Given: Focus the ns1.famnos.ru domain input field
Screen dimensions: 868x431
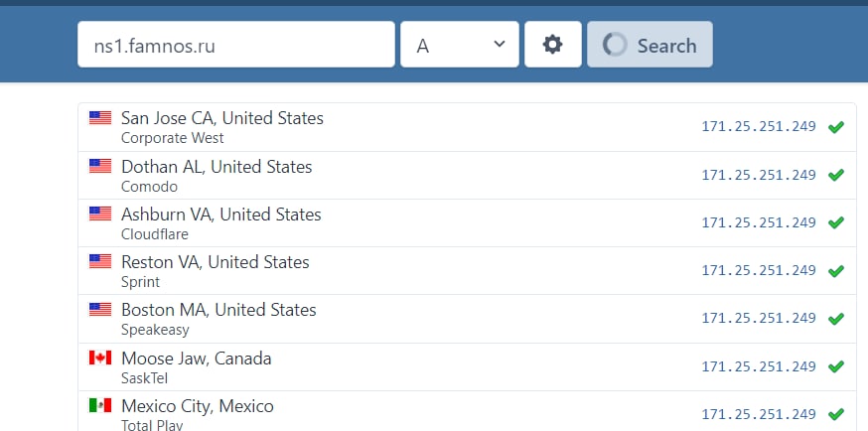Looking at the screenshot, I should click(236, 45).
